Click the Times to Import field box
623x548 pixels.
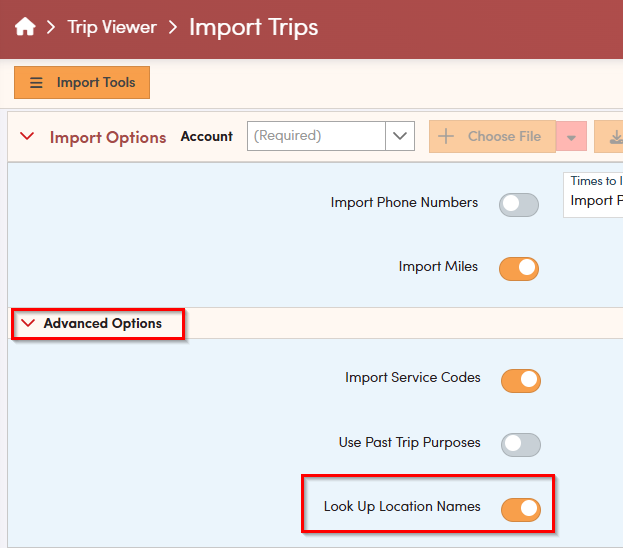pyautogui.click(x=594, y=194)
